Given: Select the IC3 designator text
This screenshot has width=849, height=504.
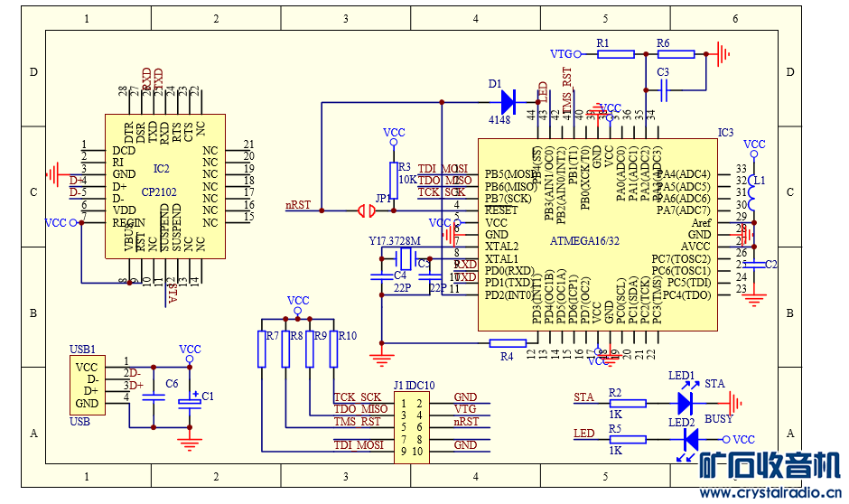Looking at the screenshot, I should click(725, 133).
